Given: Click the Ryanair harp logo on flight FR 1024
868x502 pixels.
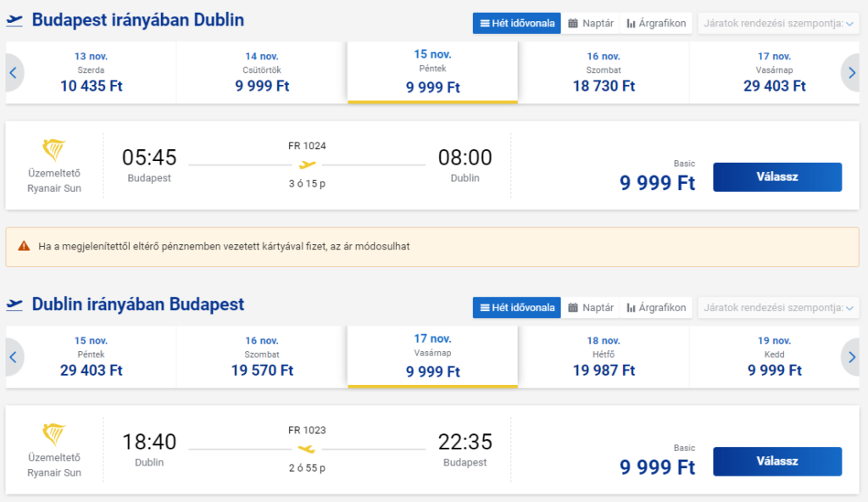Looking at the screenshot, I should coord(54,152).
